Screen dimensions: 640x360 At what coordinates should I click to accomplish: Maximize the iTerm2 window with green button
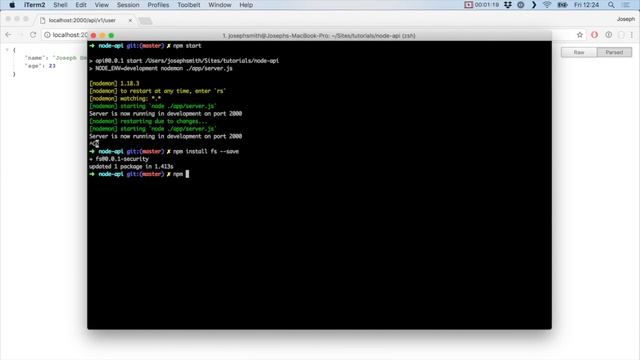click(x=111, y=36)
